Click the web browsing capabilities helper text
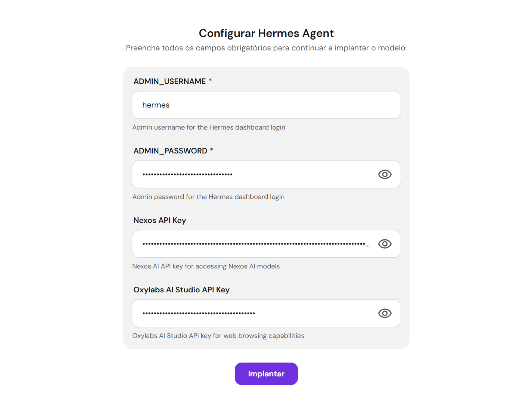The width and height of the screenshot is (532, 407). click(x=218, y=336)
